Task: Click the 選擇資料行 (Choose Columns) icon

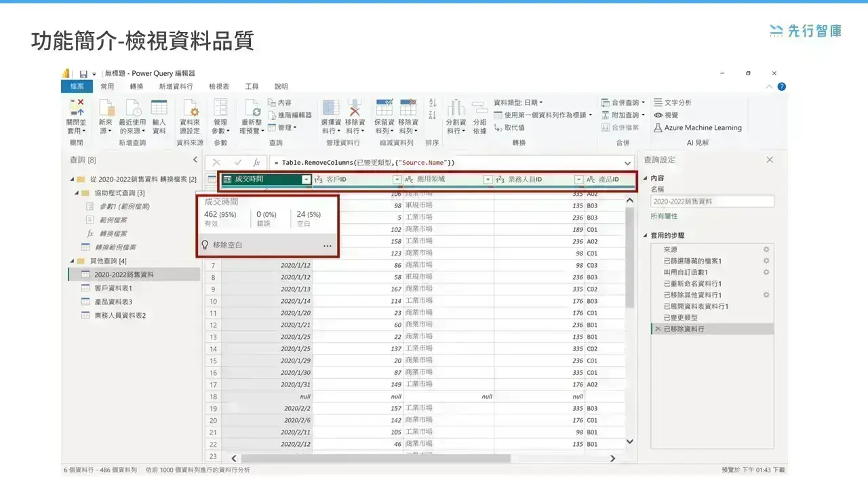Action: click(x=331, y=108)
